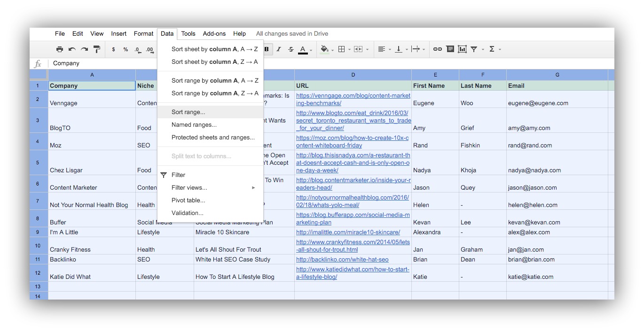Choose Sort range by column A, A to Z

point(210,81)
